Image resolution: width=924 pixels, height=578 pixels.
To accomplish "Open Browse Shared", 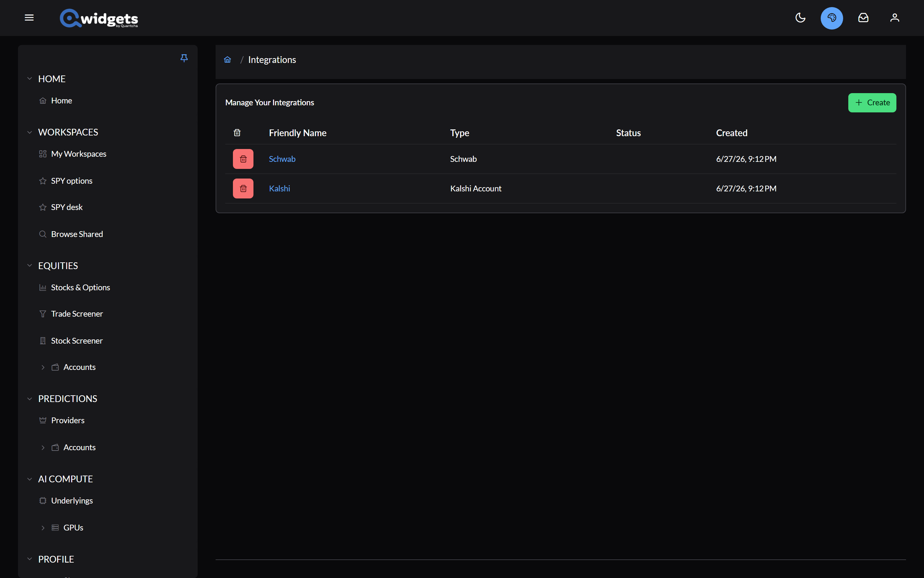I will (x=77, y=234).
